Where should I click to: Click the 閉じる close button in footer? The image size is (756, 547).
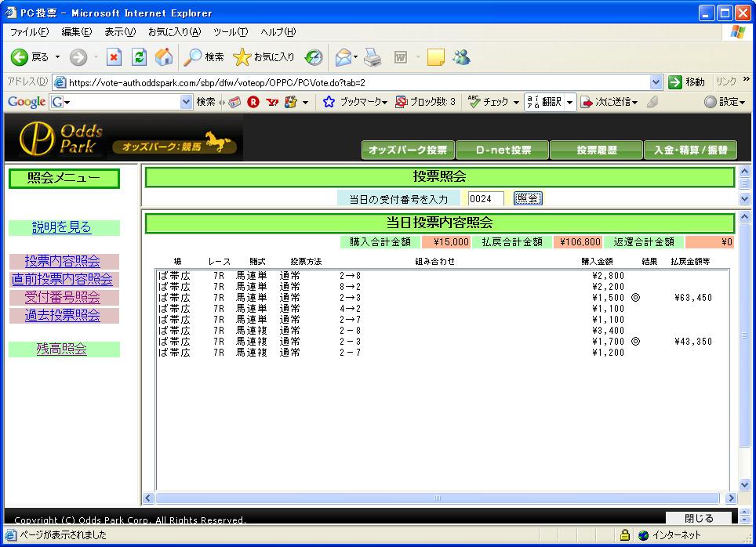click(x=699, y=518)
